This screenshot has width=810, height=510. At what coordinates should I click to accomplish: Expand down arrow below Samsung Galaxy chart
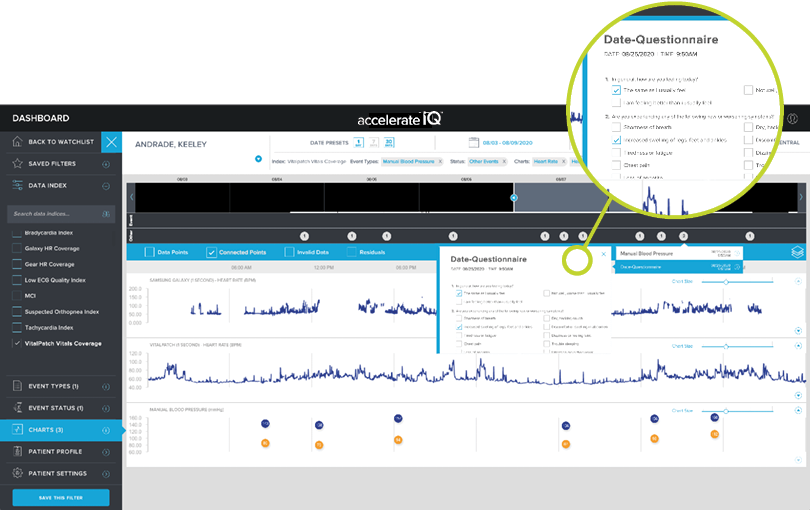pyautogui.click(x=798, y=331)
